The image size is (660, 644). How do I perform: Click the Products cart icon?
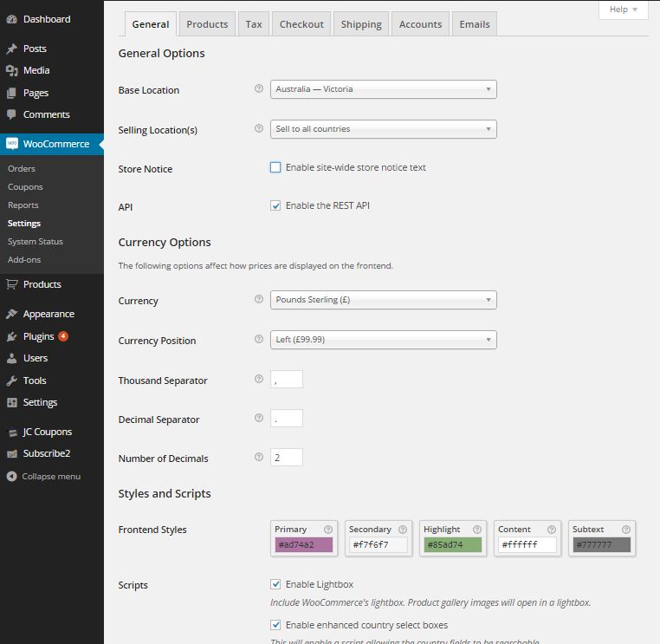[12, 284]
